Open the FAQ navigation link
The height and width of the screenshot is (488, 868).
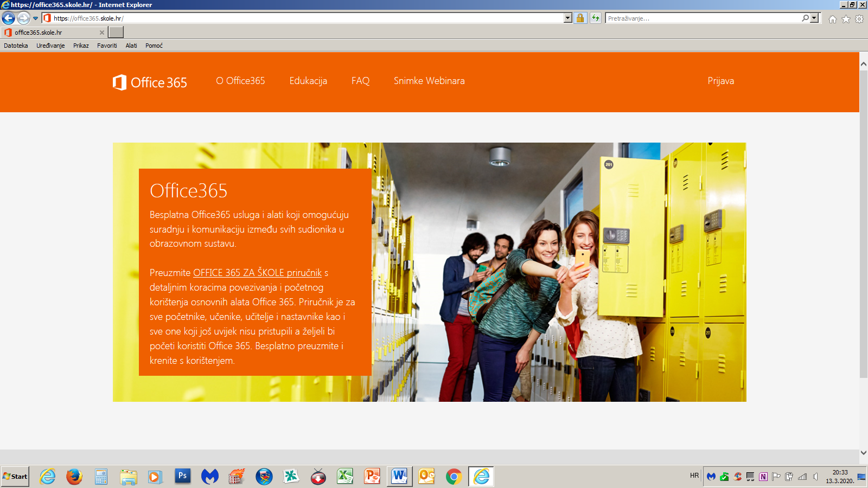(360, 81)
